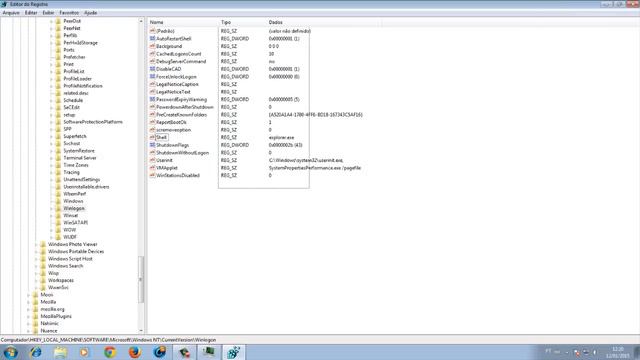
Task: Select the PowerdownAfterShutdown value name
Action: click(x=185, y=107)
